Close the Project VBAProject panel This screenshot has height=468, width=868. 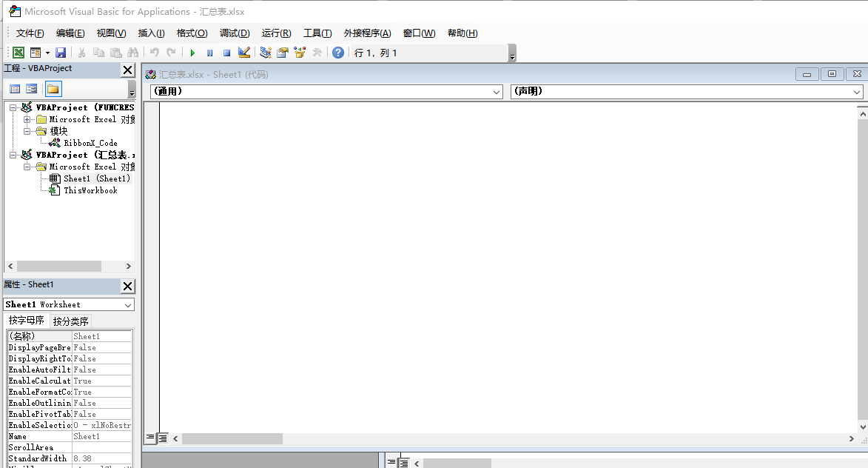[128, 70]
